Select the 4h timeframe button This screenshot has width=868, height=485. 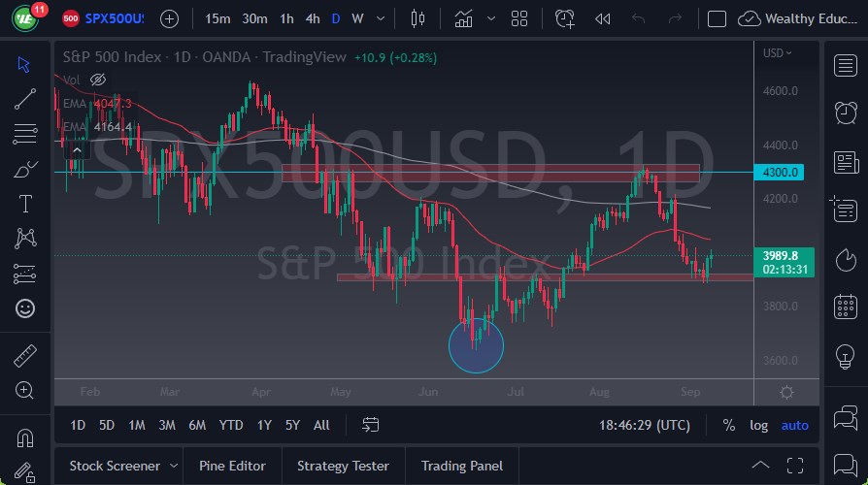pos(312,18)
